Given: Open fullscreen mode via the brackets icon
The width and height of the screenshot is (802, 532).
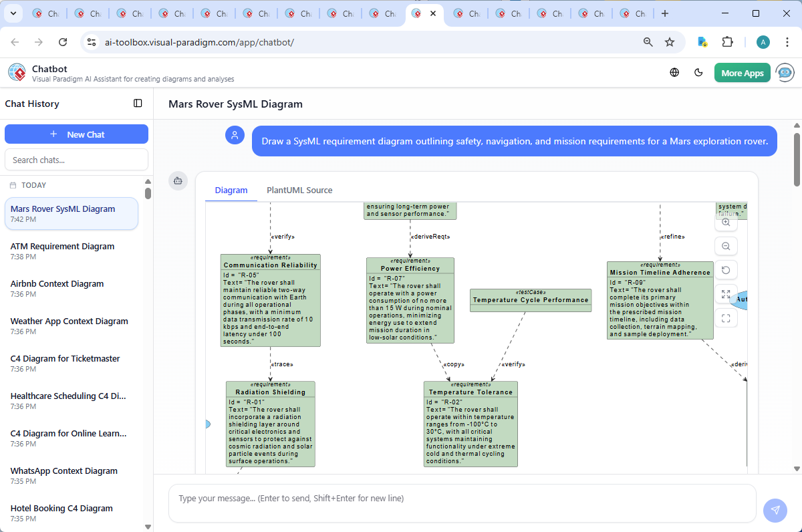Looking at the screenshot, I should 726,317.
